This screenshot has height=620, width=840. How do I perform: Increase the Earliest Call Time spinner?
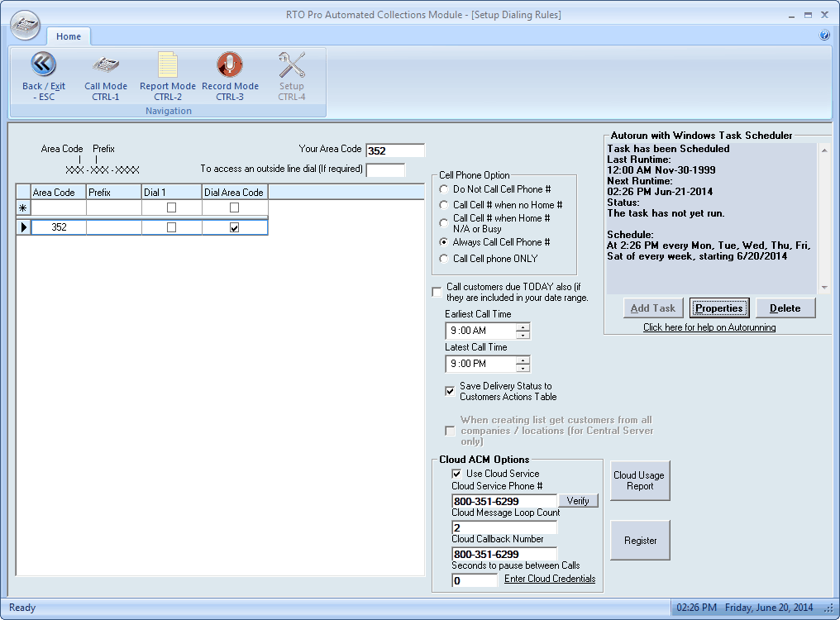tap(523, 327)
